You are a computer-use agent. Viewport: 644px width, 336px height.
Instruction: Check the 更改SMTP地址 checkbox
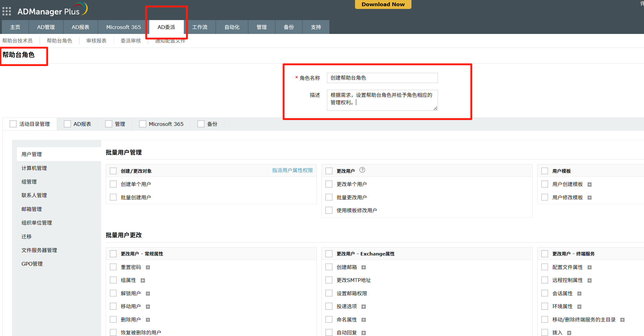click(x=329, y=280)
